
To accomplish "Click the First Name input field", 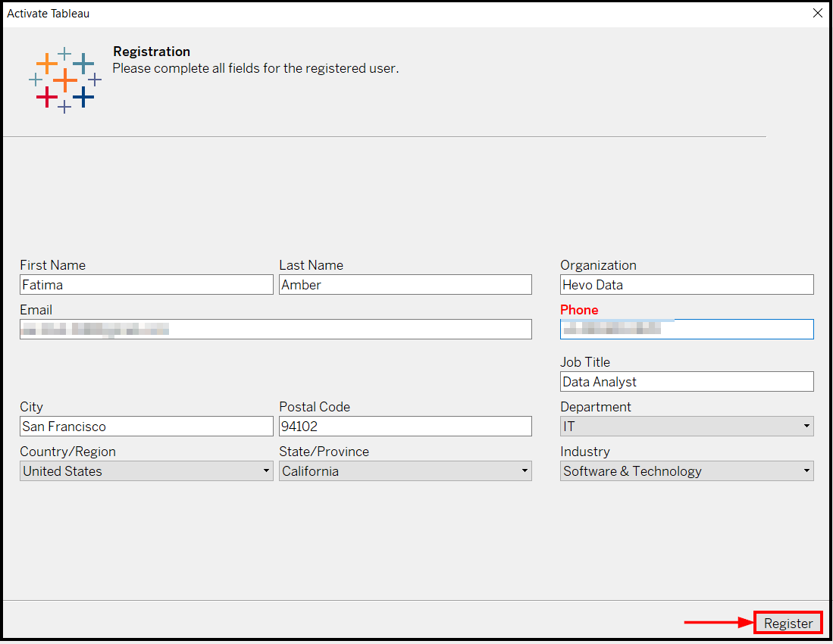I will point(146,285).
